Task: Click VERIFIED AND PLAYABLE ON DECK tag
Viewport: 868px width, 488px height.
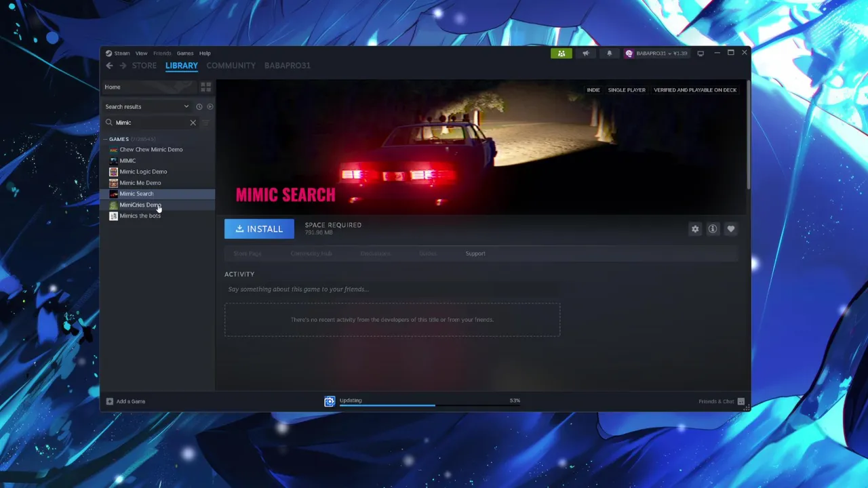Action: 695,89
